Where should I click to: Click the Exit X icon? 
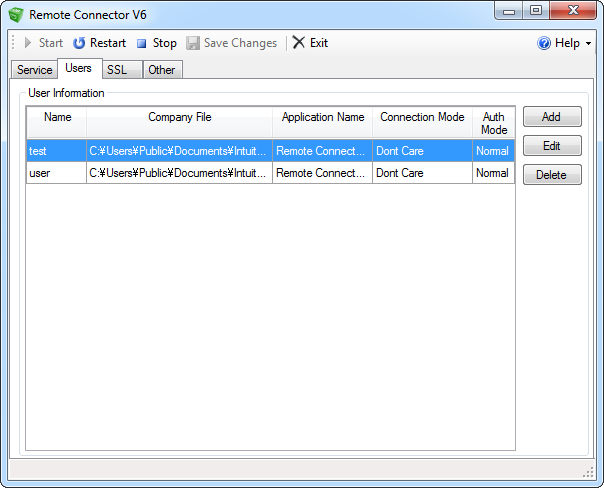[x=298, y=43]
